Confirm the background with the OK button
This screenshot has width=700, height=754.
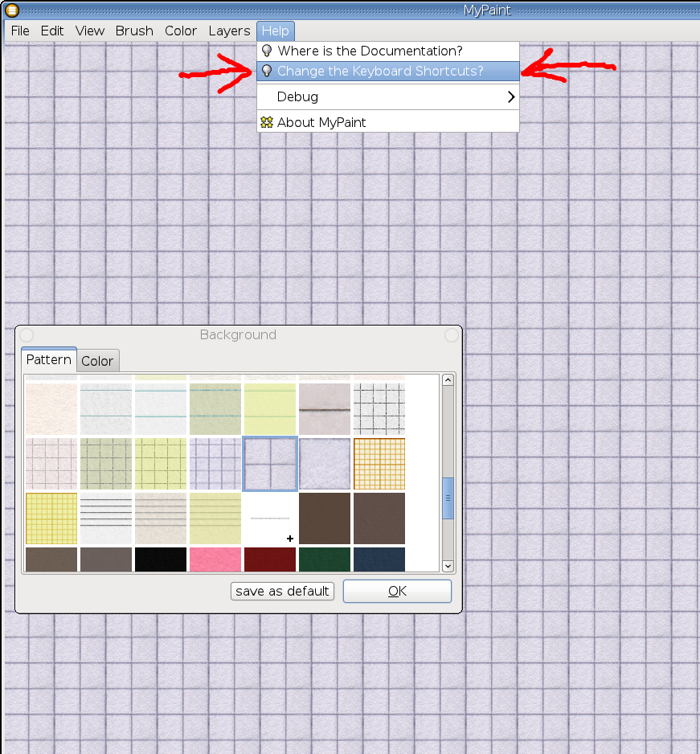pyautogui.click(x=397, y=592)
